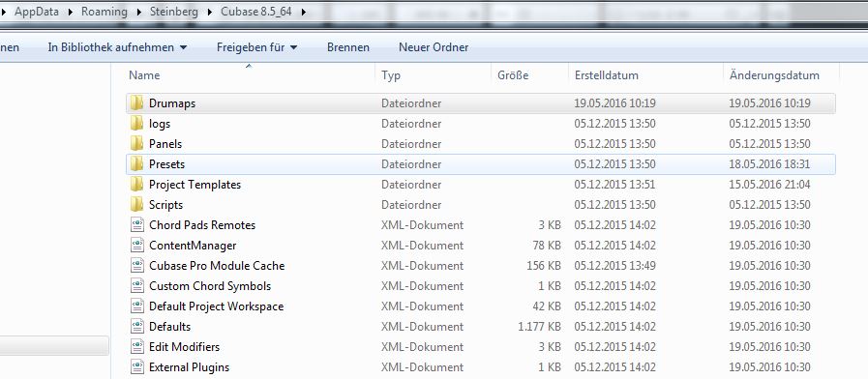Screen dimensions: 868x379
Task: Select 'Cubase Pro Module Cache' file name
Action: click(217, 266)
